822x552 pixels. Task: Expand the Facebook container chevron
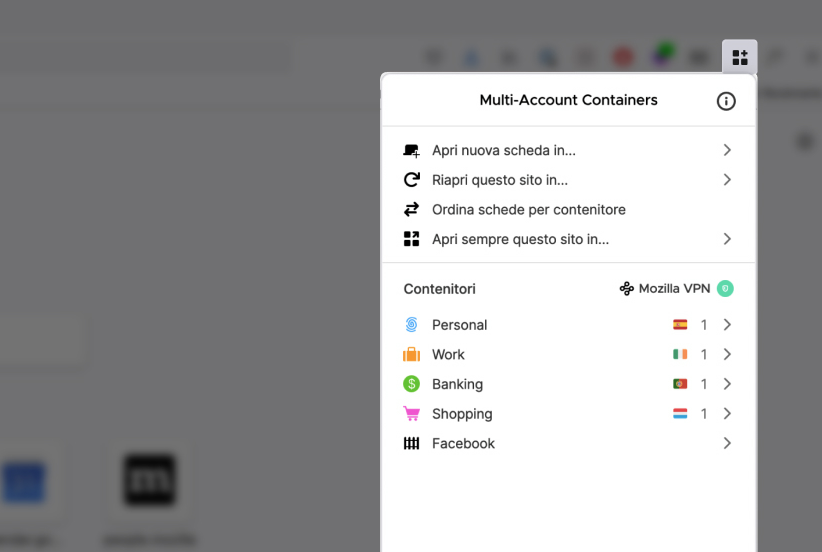pyautogui.click(x=727, y=443)
